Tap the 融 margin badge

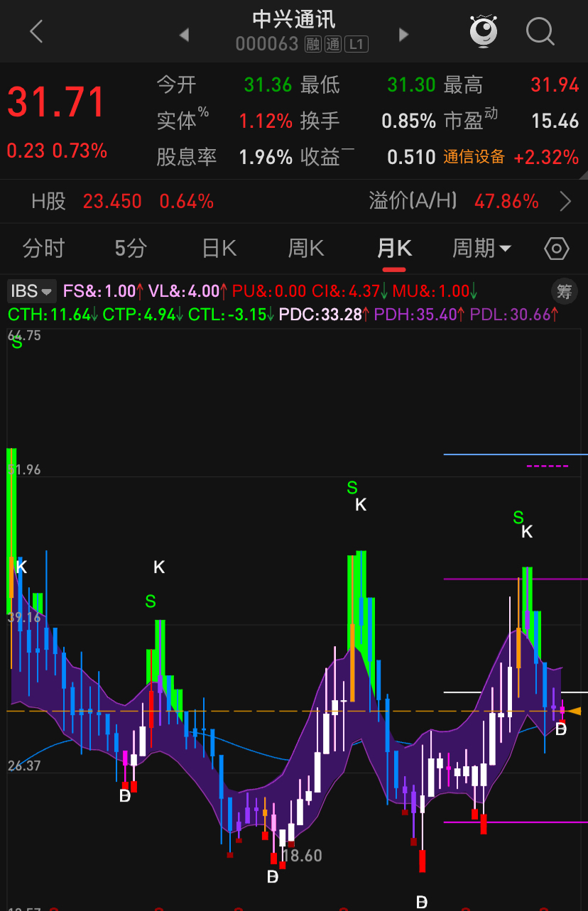click(313, 45)
